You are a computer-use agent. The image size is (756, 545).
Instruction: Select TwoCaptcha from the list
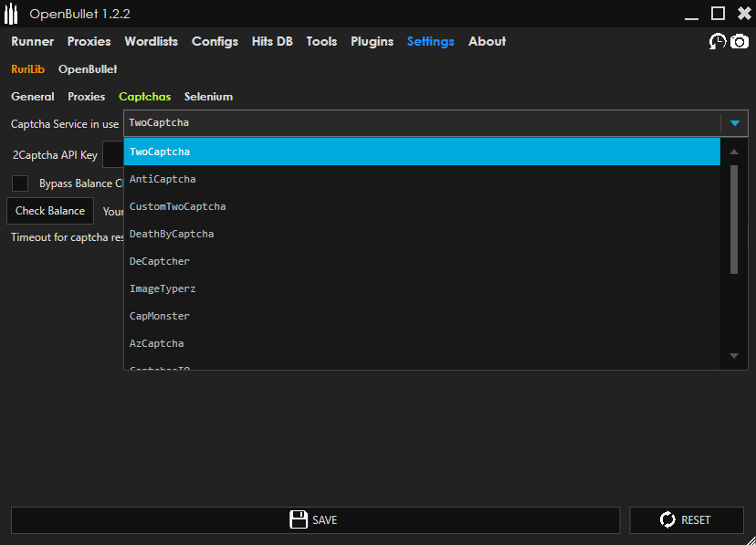tap(422, 152)
